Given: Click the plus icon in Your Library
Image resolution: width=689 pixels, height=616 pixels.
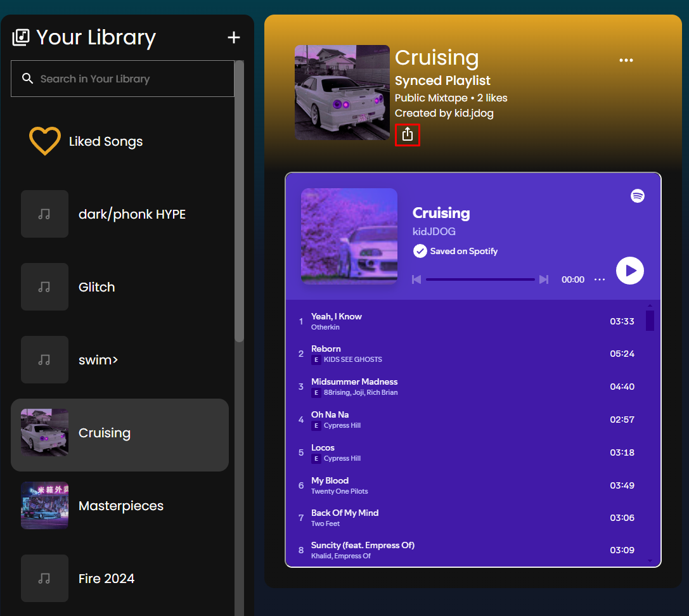Looking at the screenshot, I should pyautogui.click(x=234, y=37).
